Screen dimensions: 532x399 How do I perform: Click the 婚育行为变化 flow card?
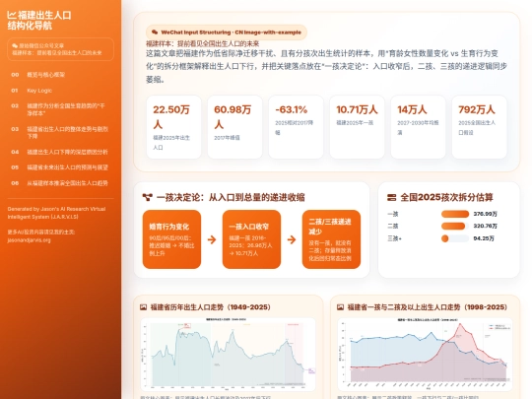(x=171, y=239)
